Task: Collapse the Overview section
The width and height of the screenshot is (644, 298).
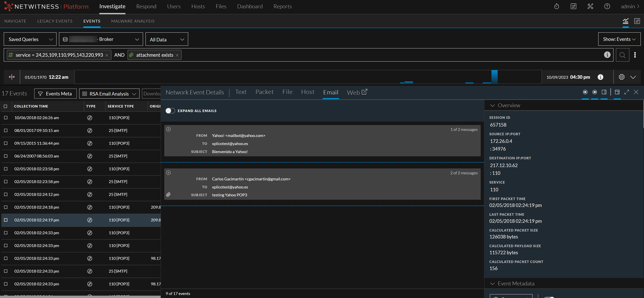Action: [x=492, y=105]
